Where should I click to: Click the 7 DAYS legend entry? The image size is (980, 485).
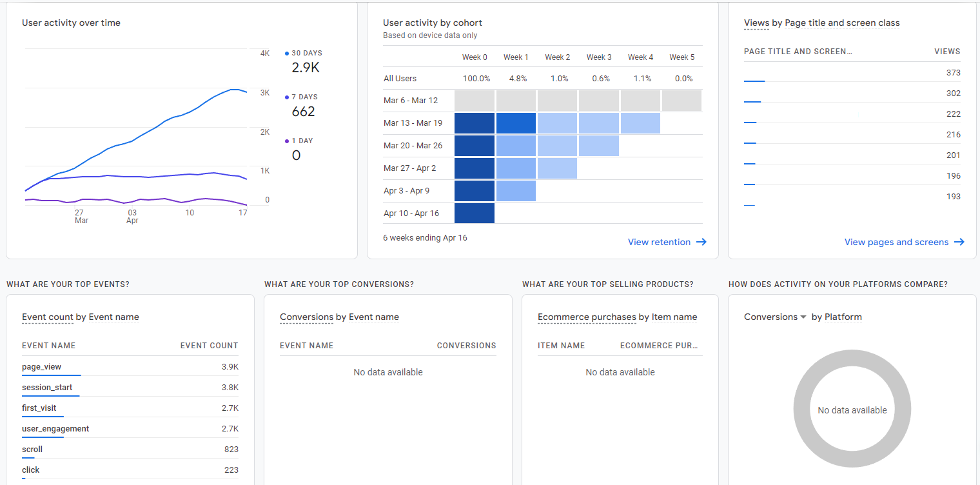[301, 97]
